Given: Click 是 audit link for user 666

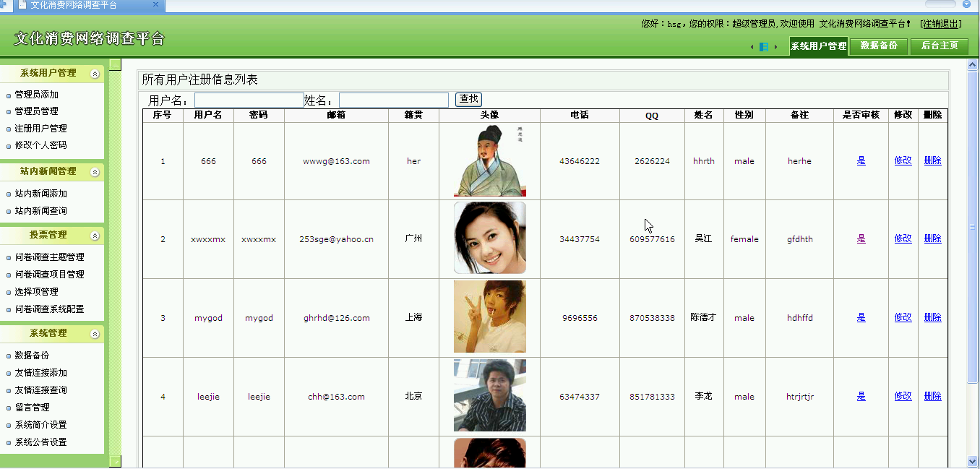Looking at the screenshot, I should 861,160.
